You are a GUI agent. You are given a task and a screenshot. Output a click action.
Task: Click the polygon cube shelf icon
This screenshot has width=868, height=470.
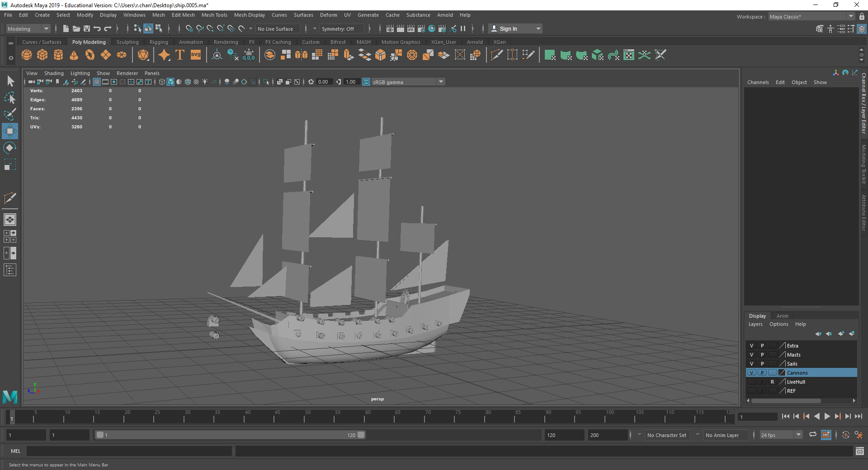(42, 55)
